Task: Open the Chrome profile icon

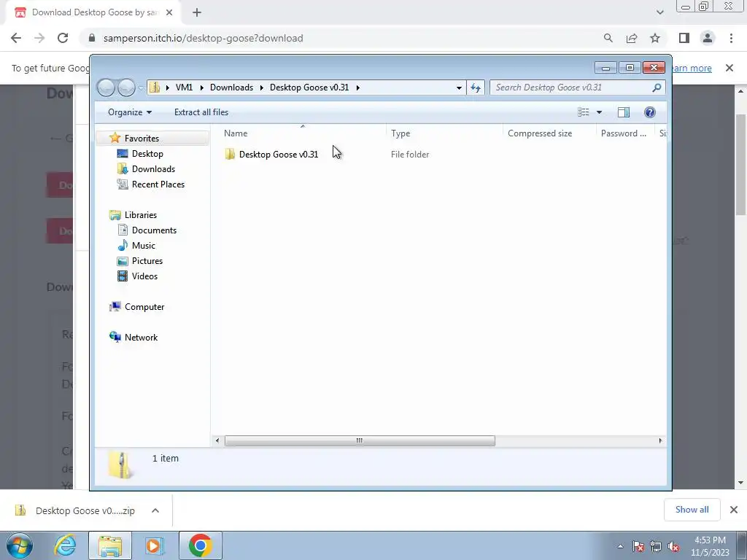Action: point(708,38)
